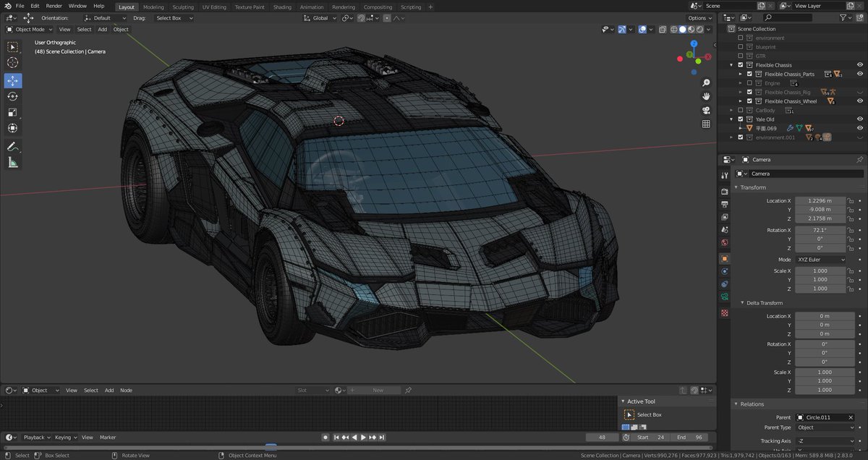Enable the Engine collection checkbox

tap(749, 83)
